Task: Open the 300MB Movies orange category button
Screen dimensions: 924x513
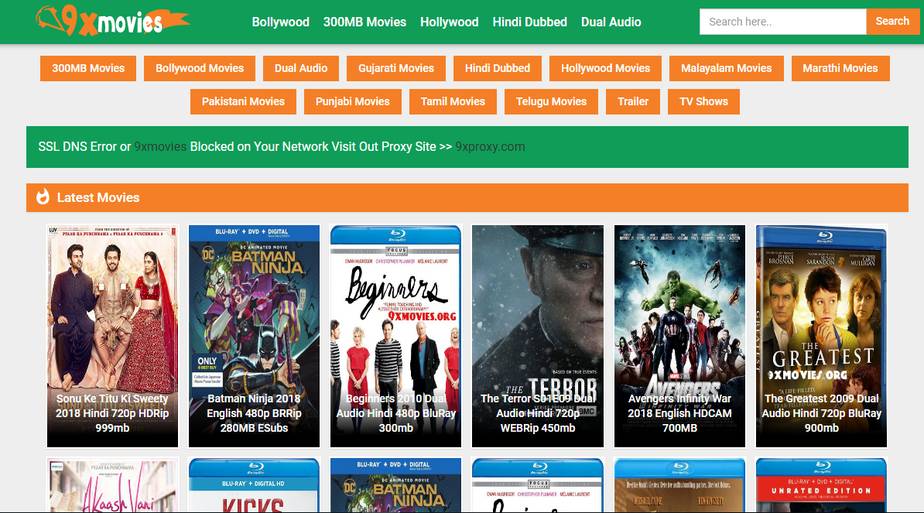Action: click(88, 68)
